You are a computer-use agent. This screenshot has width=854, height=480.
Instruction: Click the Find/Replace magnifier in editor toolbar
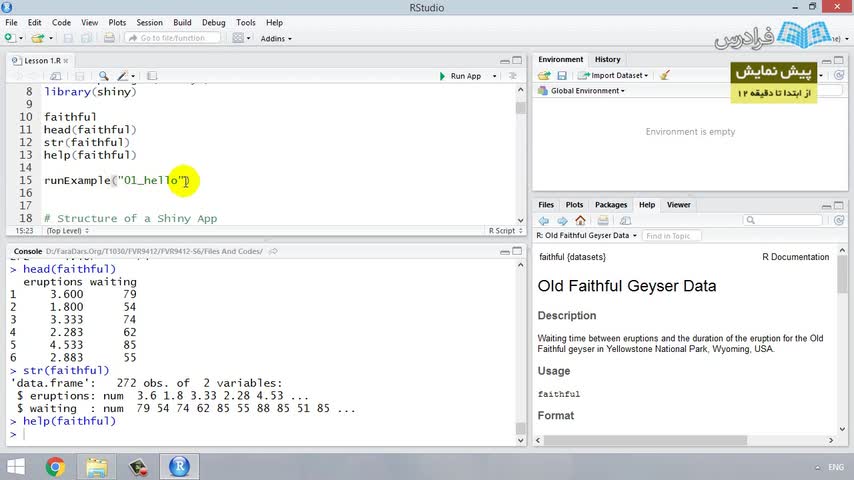103,76
